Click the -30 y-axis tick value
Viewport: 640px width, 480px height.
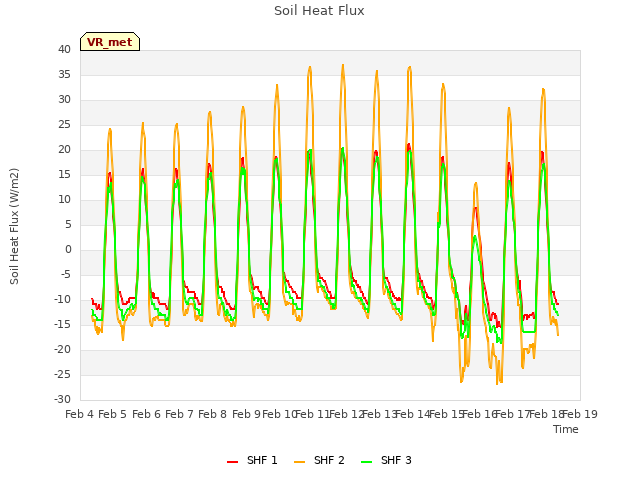coord(62,400)
